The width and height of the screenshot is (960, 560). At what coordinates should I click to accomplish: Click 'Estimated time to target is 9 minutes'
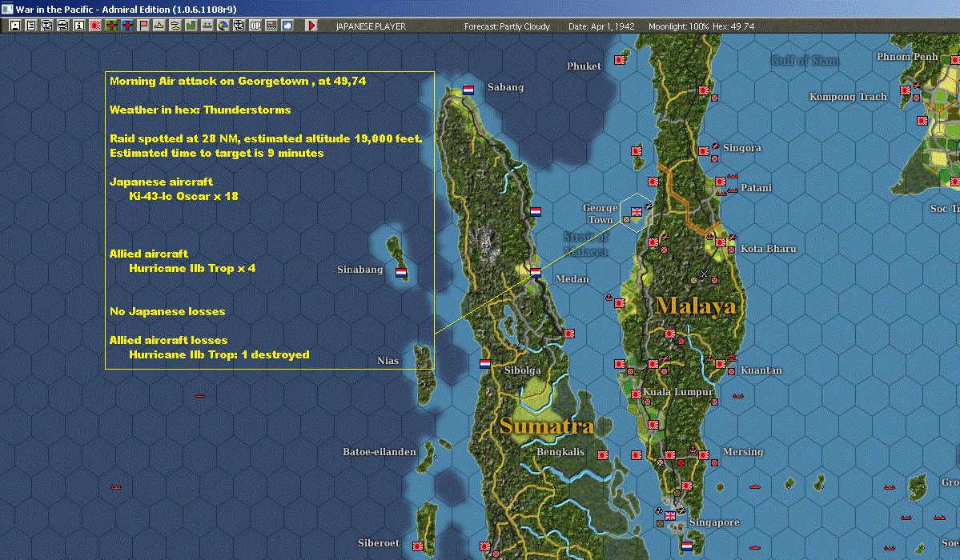217,153
